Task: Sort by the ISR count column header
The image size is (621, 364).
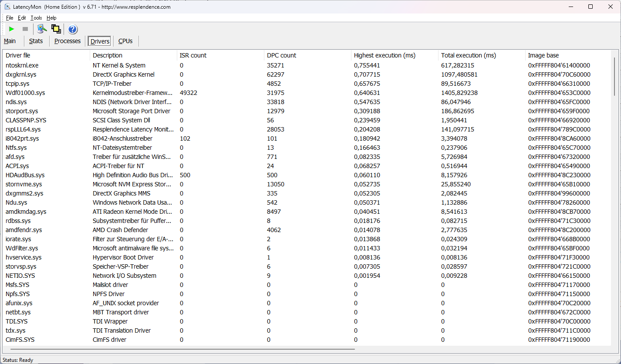Action: click(x=221, y=55)
